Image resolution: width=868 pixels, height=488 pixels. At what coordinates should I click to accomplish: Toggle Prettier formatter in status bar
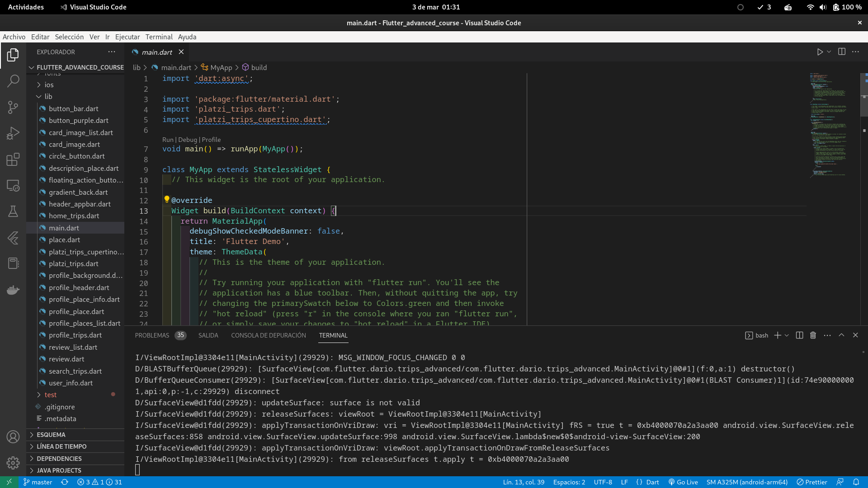[x=812, y=482]
